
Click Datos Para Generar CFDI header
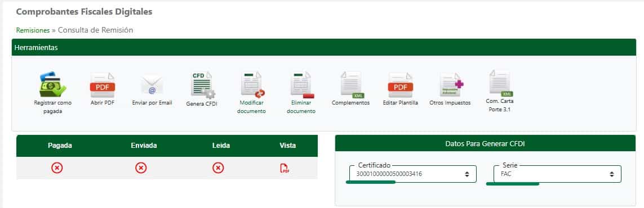tap(486, 144)
